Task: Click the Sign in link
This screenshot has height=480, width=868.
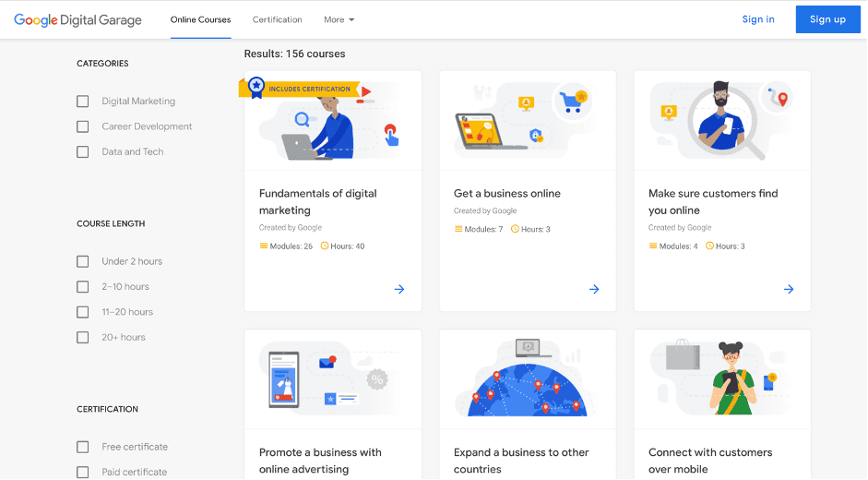Action: pyautogui.click(x=758, y=19)
